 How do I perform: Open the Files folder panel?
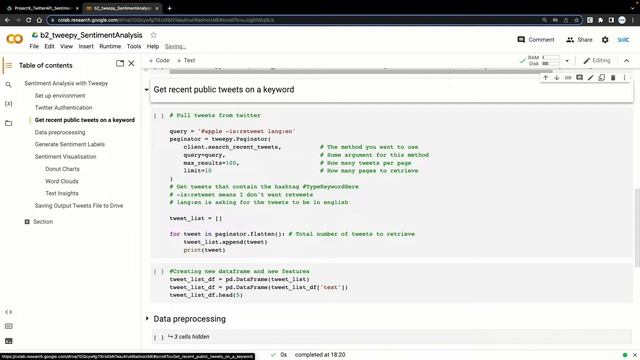click(x=9, y=123)
